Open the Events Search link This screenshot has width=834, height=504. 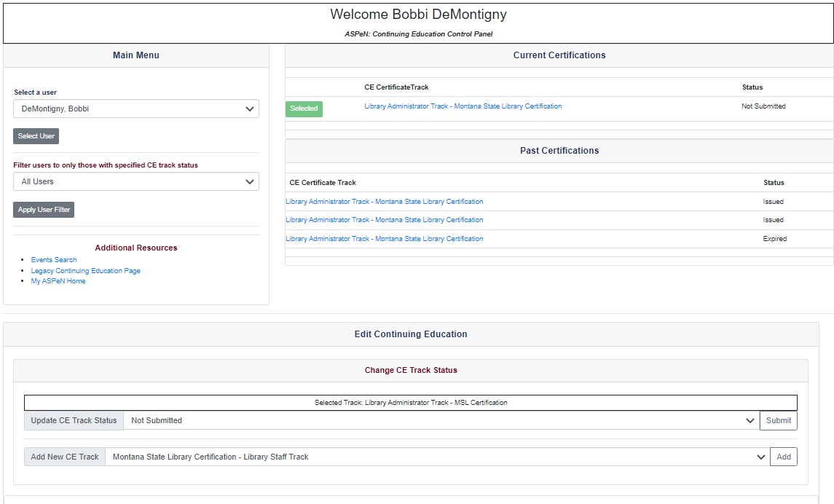(x=53, y=259)
